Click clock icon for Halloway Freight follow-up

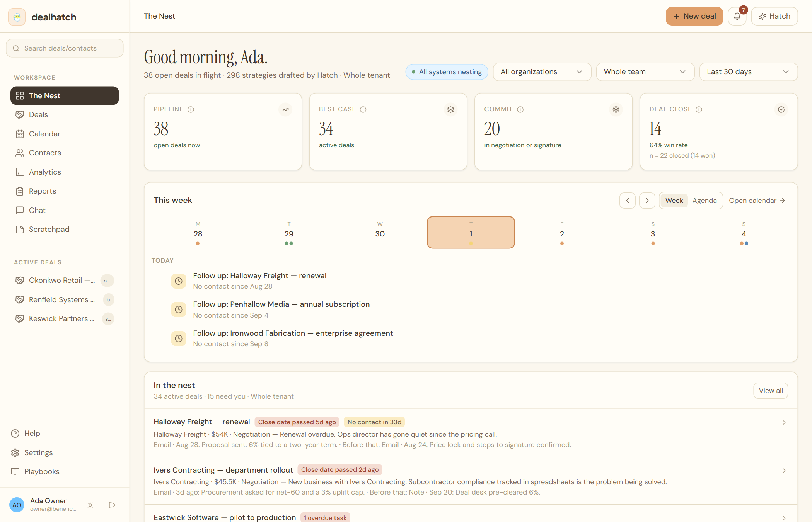coord(179,281)
